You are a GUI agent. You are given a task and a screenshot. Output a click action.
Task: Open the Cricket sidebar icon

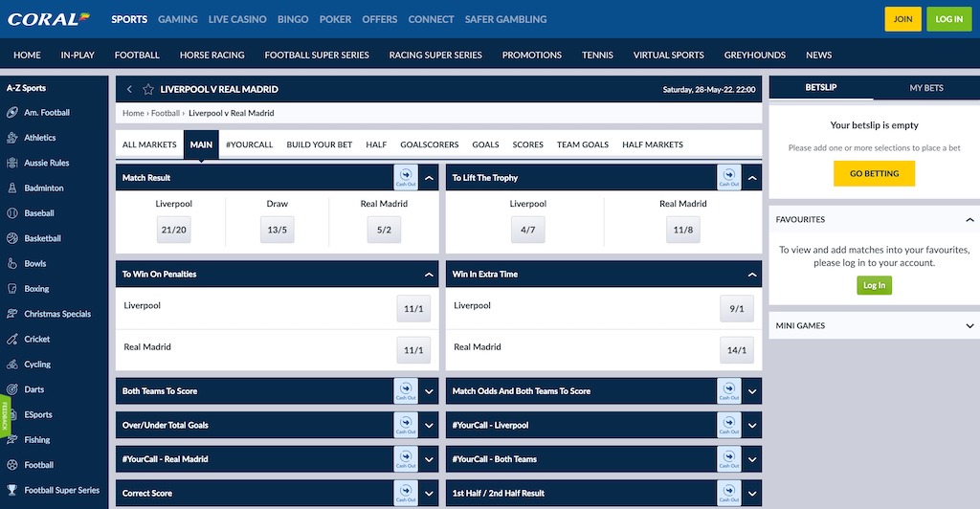pyautogui.click(x=11, y=339)
